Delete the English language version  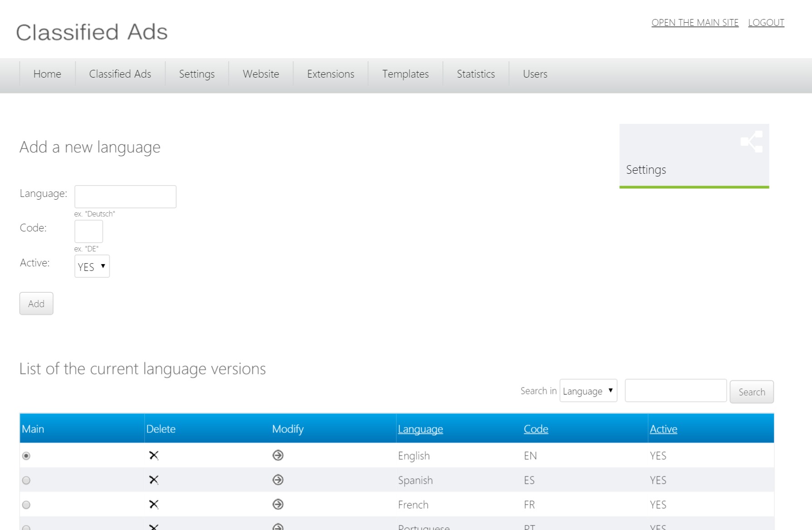(x=154, y=456)
